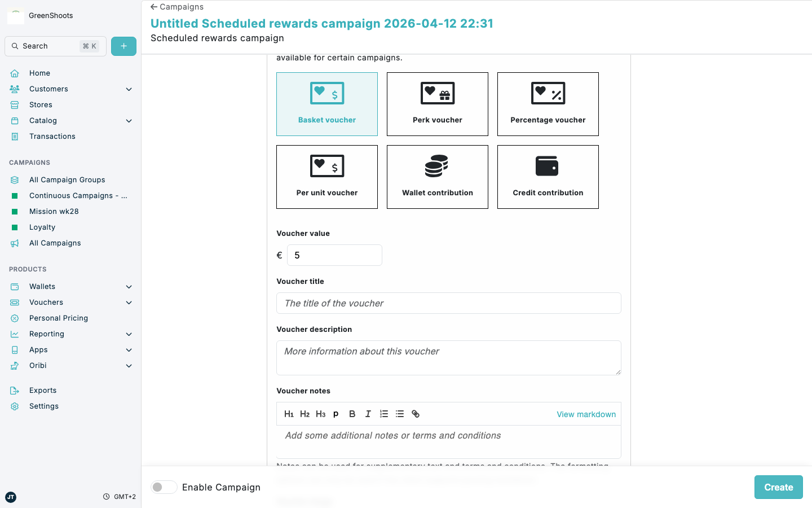This screenshot has width=812, height=508.
Task: Expand the Apps menu chevron
Action: point(129,350)
